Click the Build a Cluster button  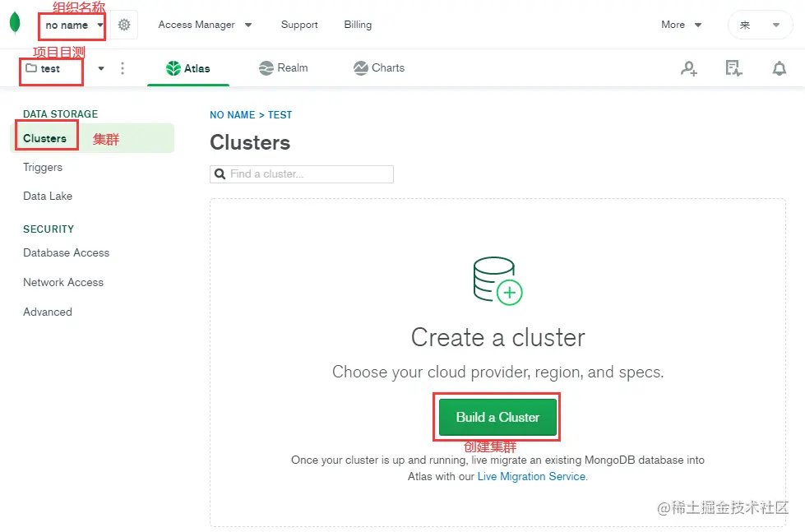[497, 417]
